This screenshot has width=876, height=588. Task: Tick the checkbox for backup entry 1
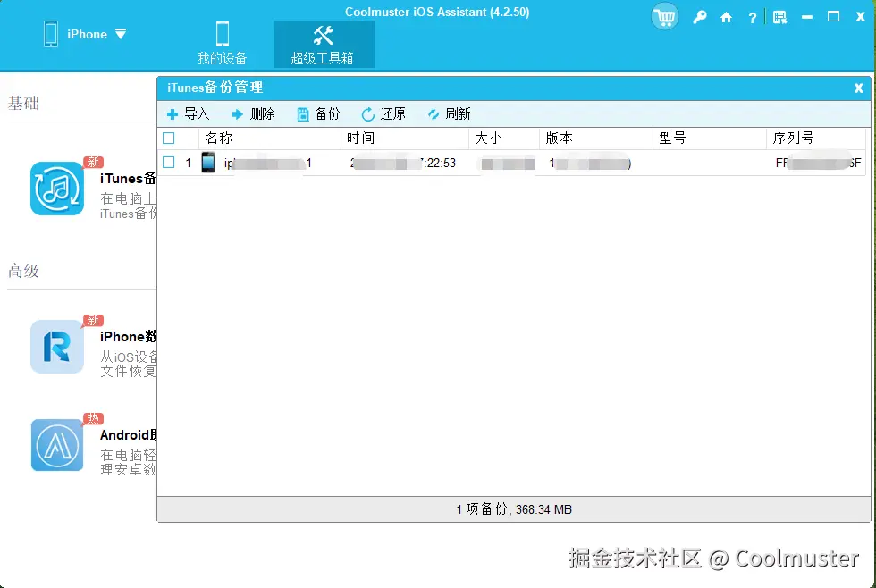167,163
